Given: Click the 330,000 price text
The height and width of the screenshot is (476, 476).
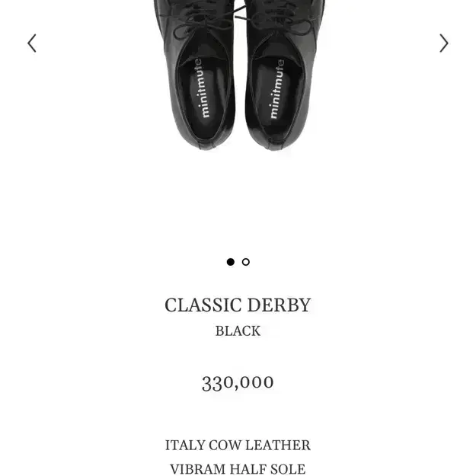Looking at the screenshot, I should pyautogui.click(x=238, y=383).
